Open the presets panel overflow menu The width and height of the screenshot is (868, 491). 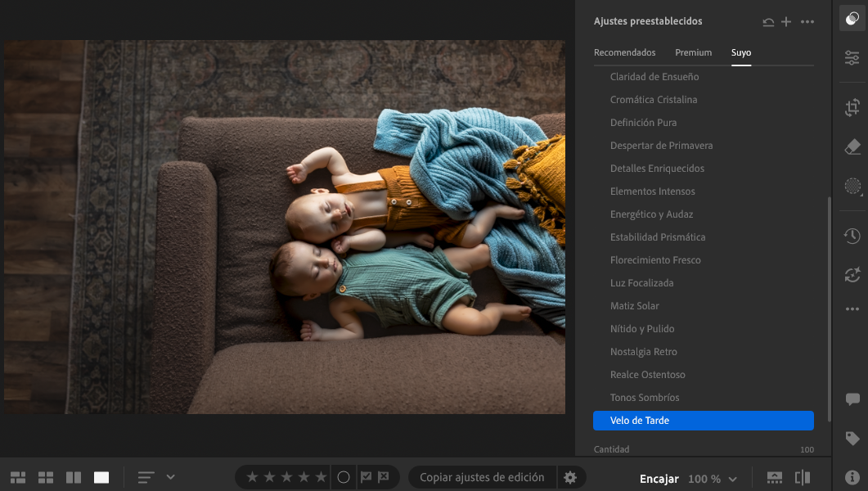coord(807,21)
